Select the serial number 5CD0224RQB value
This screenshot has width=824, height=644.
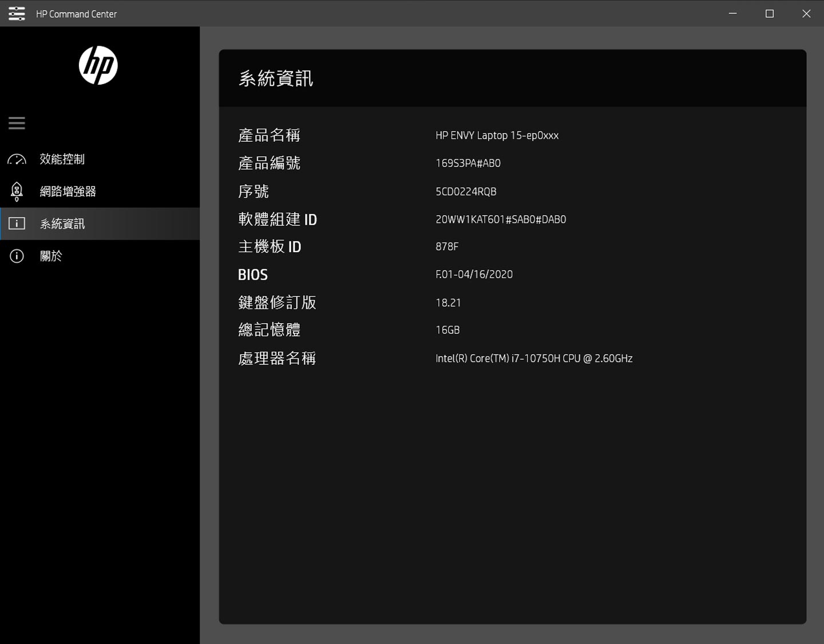pos(466,191)
